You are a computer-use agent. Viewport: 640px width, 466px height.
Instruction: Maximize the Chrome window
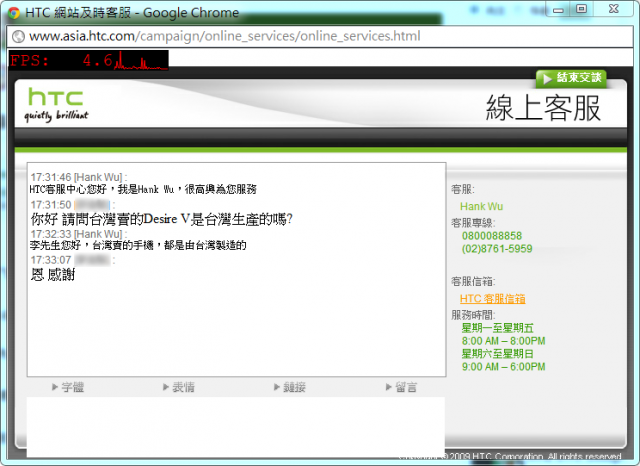pos(581,9)
